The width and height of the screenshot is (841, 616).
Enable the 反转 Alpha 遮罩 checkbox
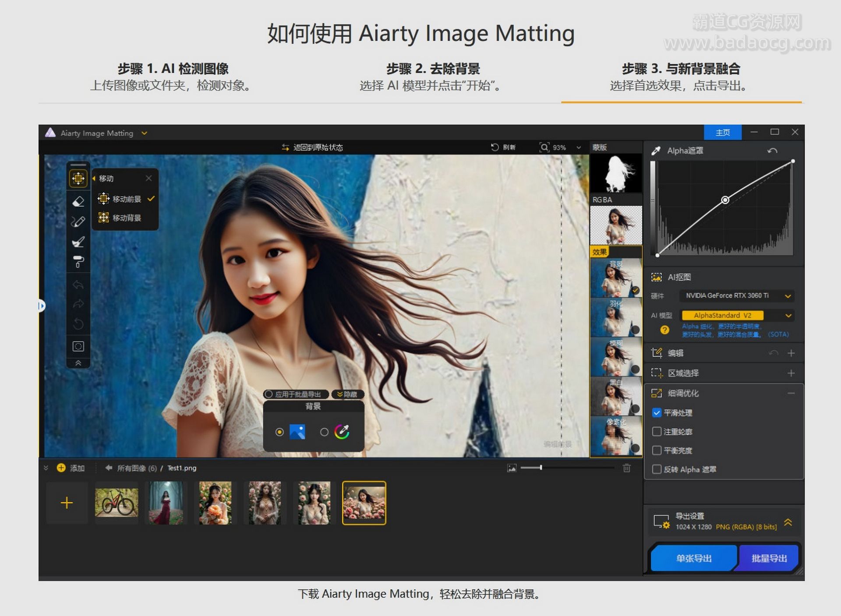click(x=656, y=469)
